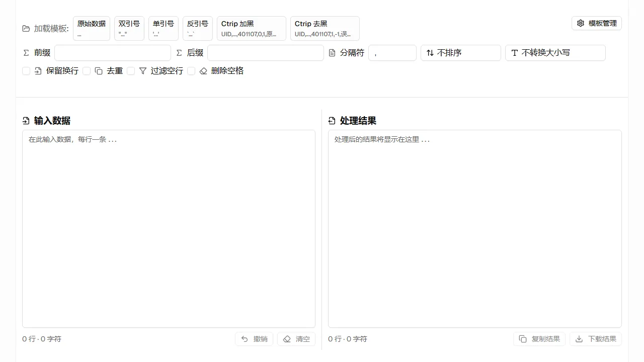Click the gear icon on 模板管理 button
This screenshot has height=362, width=644.
(x=581, y=23)
